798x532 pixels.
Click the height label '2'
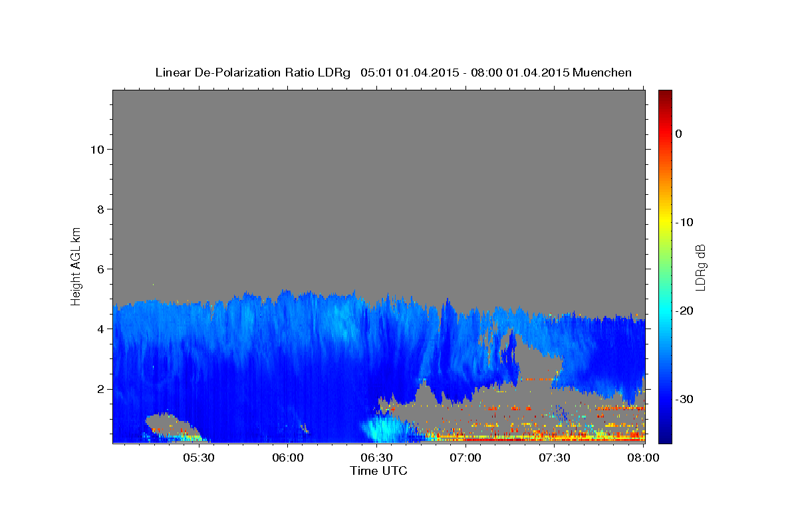(99, 388)
